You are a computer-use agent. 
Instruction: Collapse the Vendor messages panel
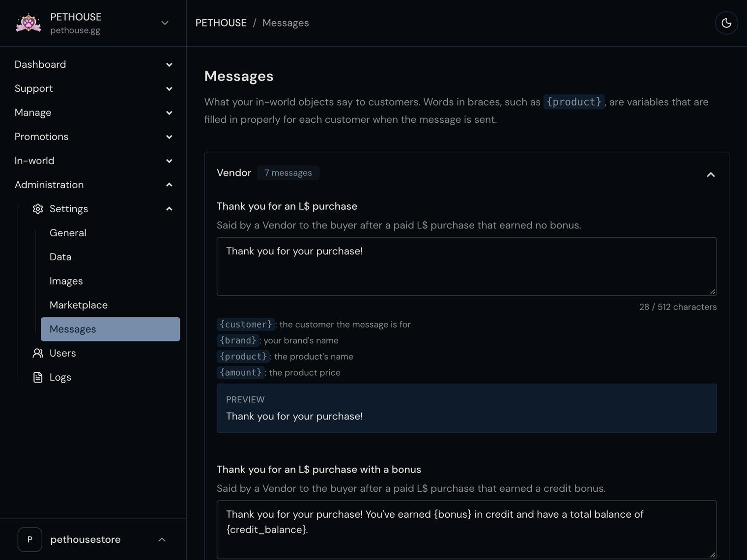(711, 174)
